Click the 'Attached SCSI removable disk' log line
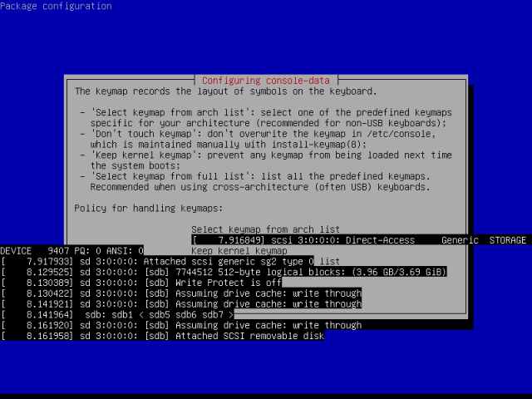 162,336
